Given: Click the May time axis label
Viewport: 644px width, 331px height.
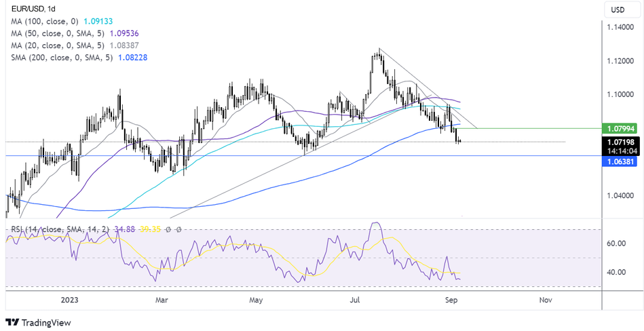Looking at the screenshot, I should [256, 300].
